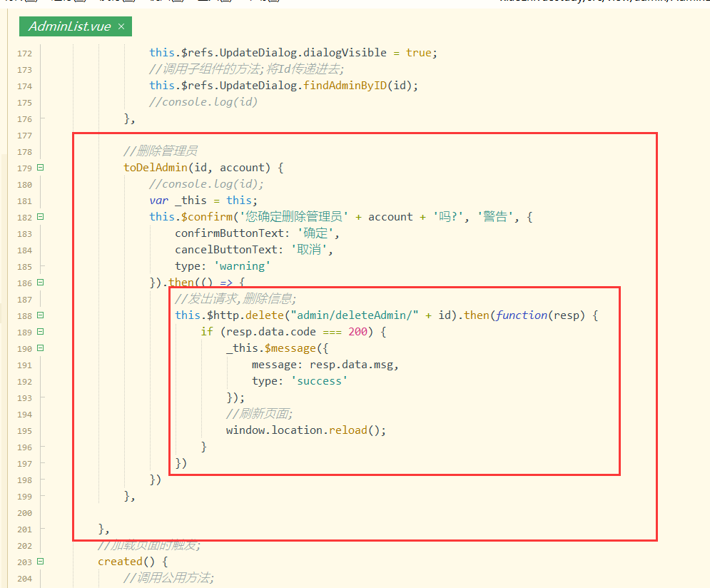This screenshot has height=588, width=710.
Task: Click the //调用公用方法; comment on line 204
Action: click(169, 577)
